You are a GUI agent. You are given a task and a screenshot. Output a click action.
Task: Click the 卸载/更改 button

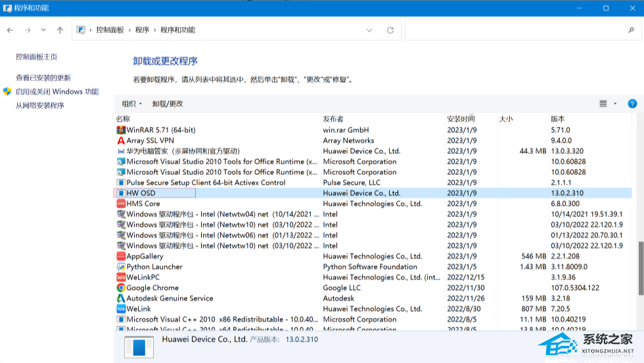[x=168, y=104]
